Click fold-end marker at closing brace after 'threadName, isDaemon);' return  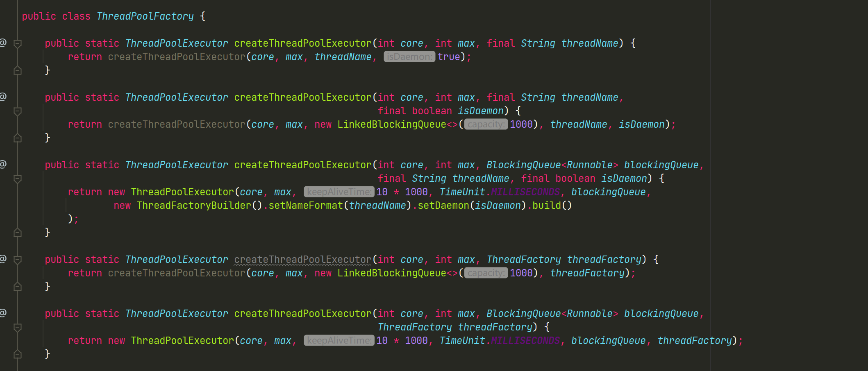click(x=17, y=138)
